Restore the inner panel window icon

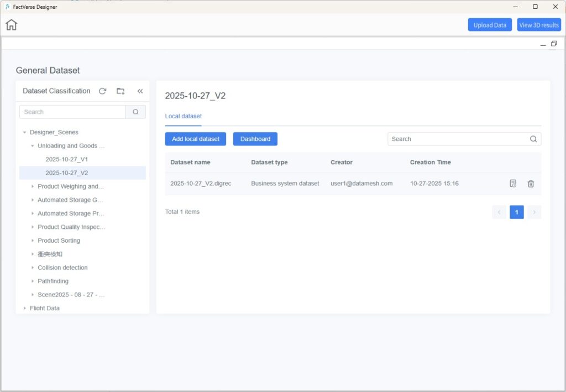(x=554, y=44)
